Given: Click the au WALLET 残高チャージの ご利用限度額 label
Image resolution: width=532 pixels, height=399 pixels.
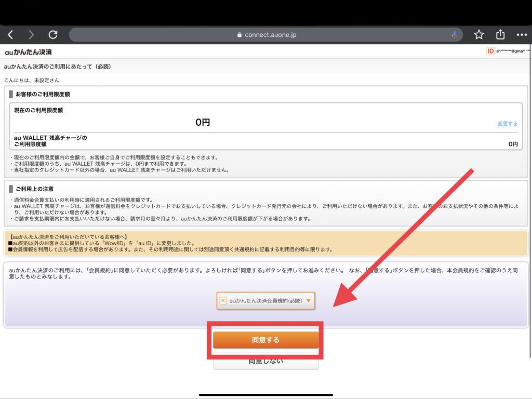Looking at the screenshot, I should [x=50, y=141].
